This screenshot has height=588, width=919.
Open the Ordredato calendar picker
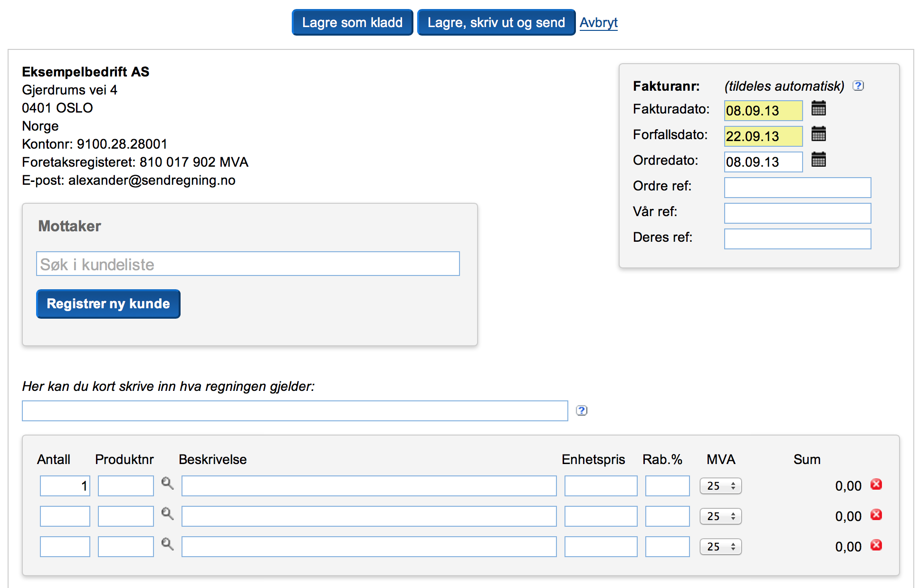[818, 160]
